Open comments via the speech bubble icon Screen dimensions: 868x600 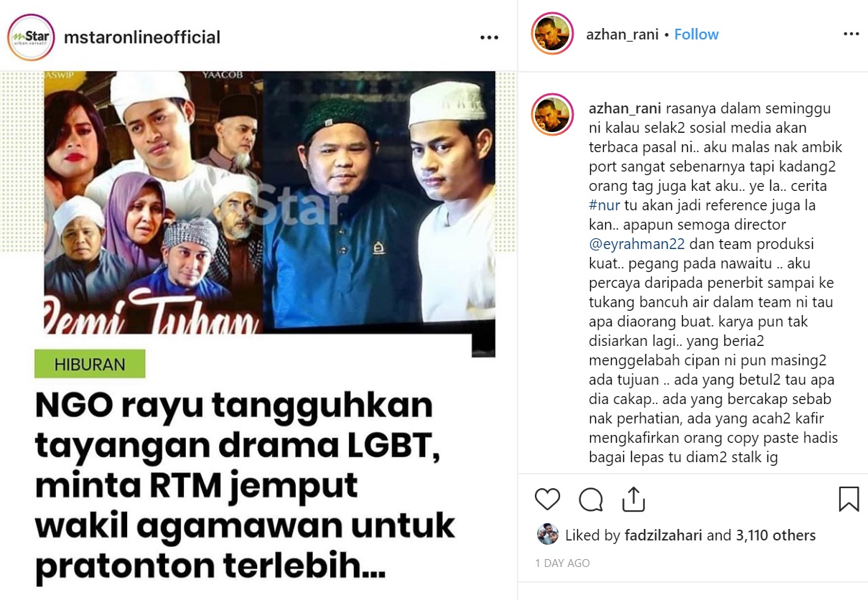[590, 499]
